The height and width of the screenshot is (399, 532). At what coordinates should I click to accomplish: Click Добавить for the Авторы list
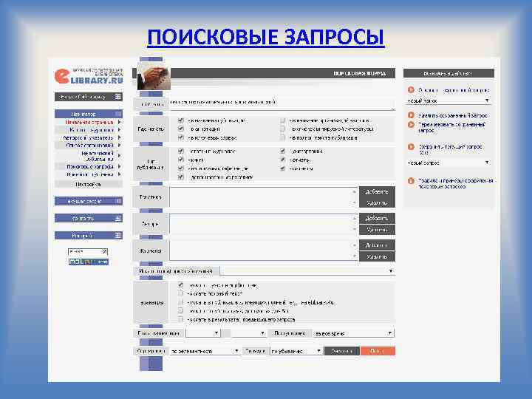[x=377, y=218]
